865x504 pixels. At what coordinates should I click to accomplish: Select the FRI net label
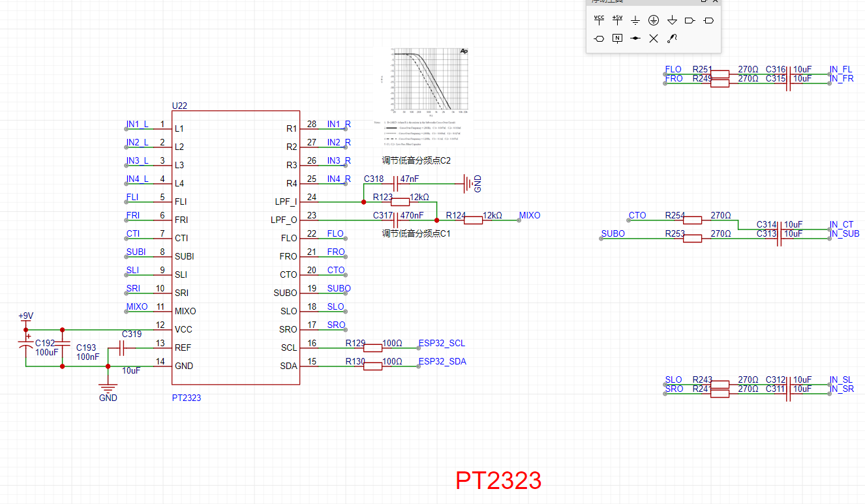click(x=132, y=215)
